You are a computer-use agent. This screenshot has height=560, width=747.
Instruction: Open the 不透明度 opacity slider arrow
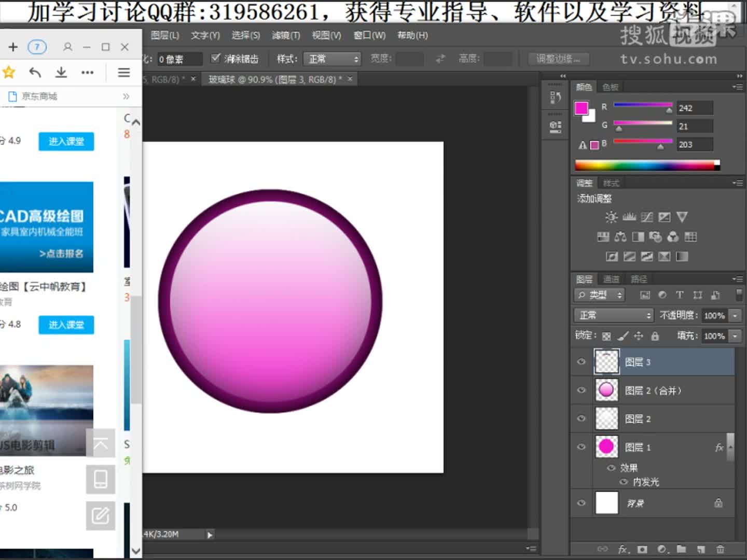(735, 315)
